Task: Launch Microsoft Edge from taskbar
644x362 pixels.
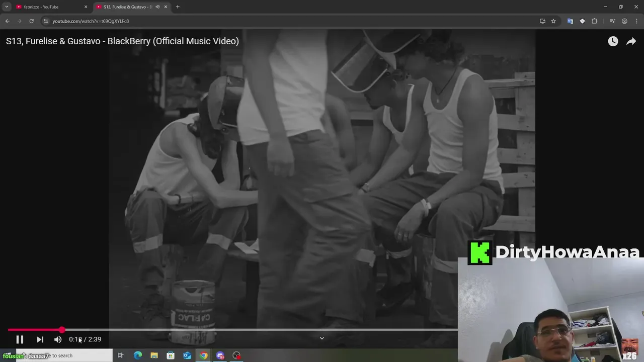Action: pos(137,355)
